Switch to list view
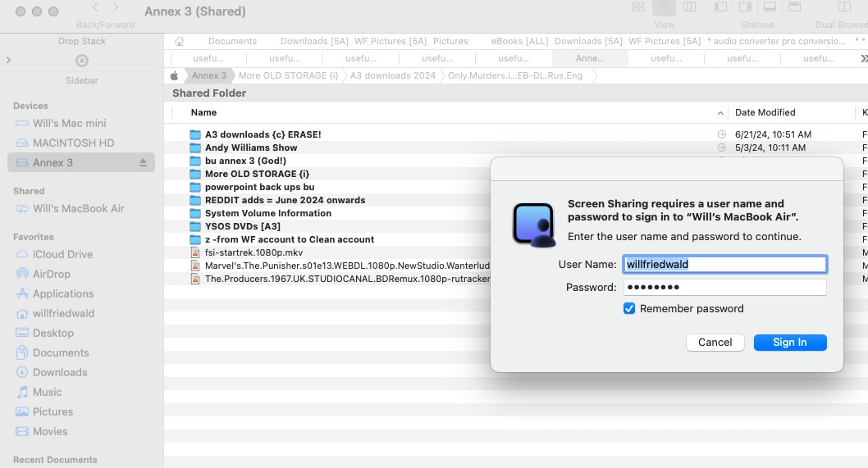This screenshot has height=468, width=868. pyautogui.click(x=664, y=7)
